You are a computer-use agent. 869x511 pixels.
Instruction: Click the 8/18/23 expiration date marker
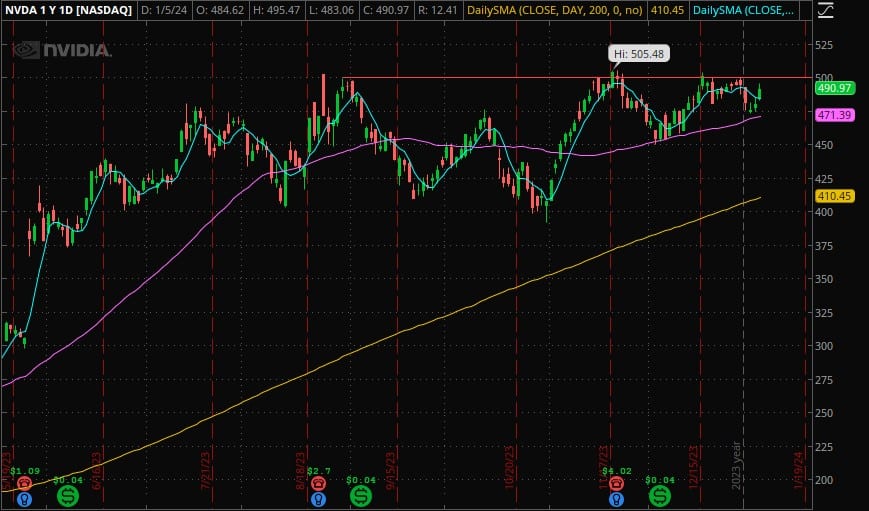[x=300, y=471]
